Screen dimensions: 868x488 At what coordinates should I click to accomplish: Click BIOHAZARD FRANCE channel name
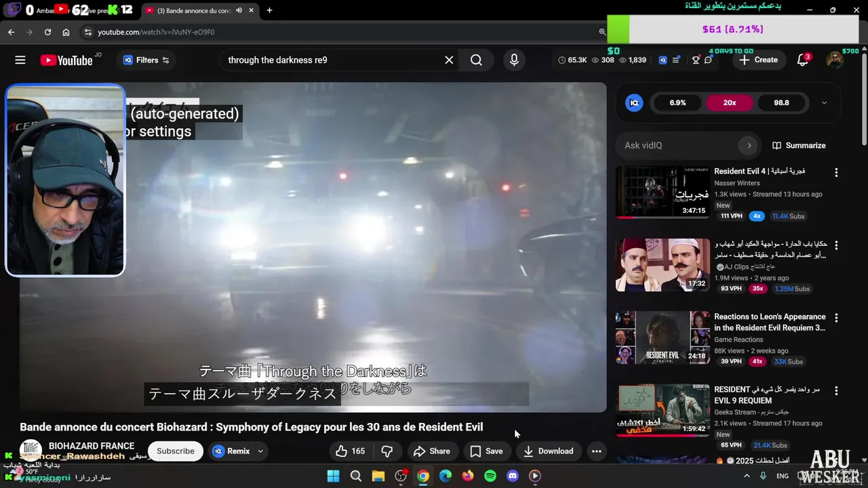click(x=92, y=446)
